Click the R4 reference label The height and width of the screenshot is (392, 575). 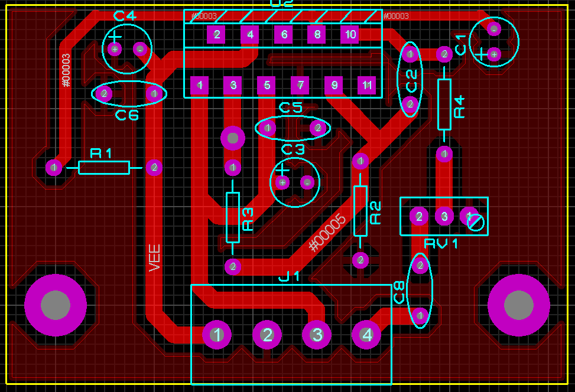tap(459, 107)
